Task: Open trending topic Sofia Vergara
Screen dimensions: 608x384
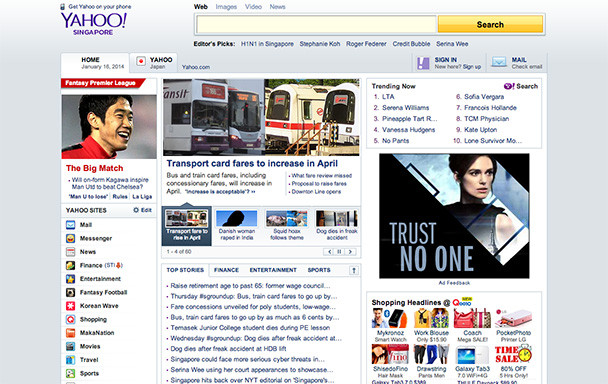Action: pyautogui.click(x=484, y=97)
